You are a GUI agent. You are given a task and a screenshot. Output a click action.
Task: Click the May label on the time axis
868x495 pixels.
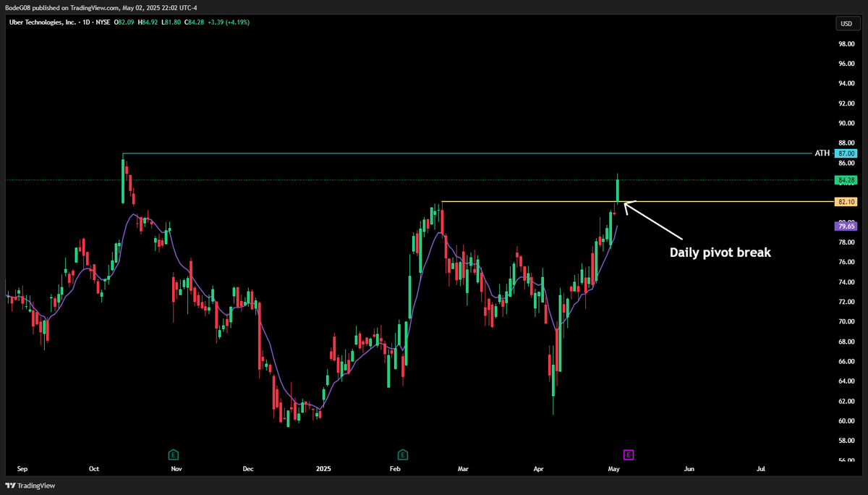click(x=613, y=468)
